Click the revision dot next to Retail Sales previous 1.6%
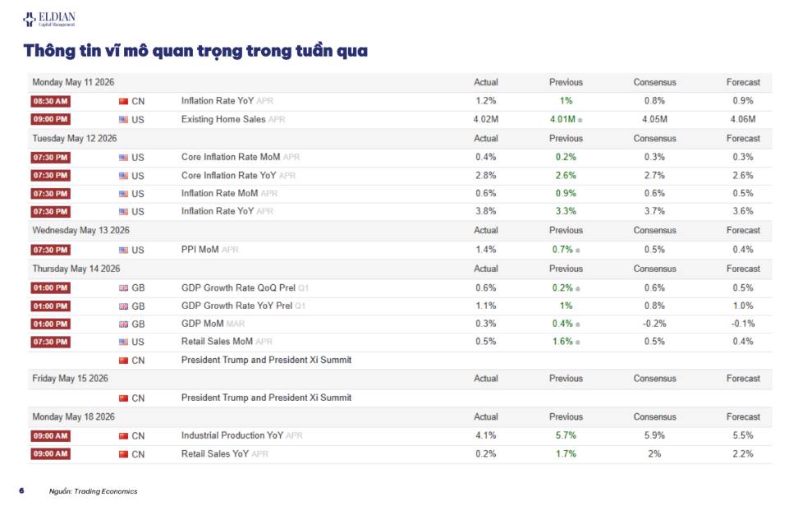This screenshot has width=812, height=506. point(577,343)
